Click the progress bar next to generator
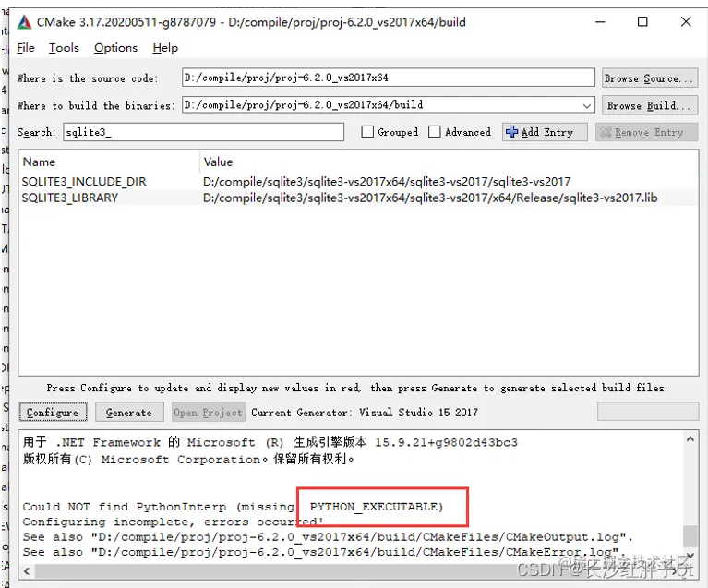 (648, 412)
